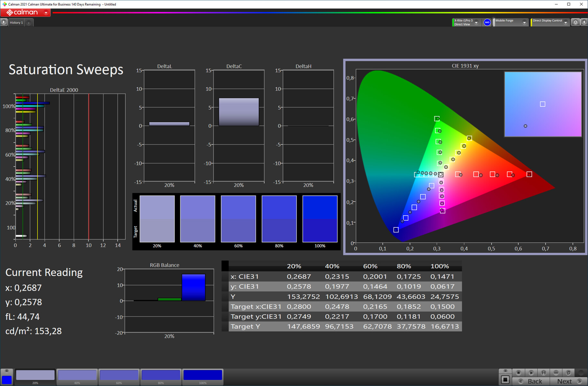588x386 pixels.
Task: Collapse the side panel with left arrow
Action: tap(584, 22)
